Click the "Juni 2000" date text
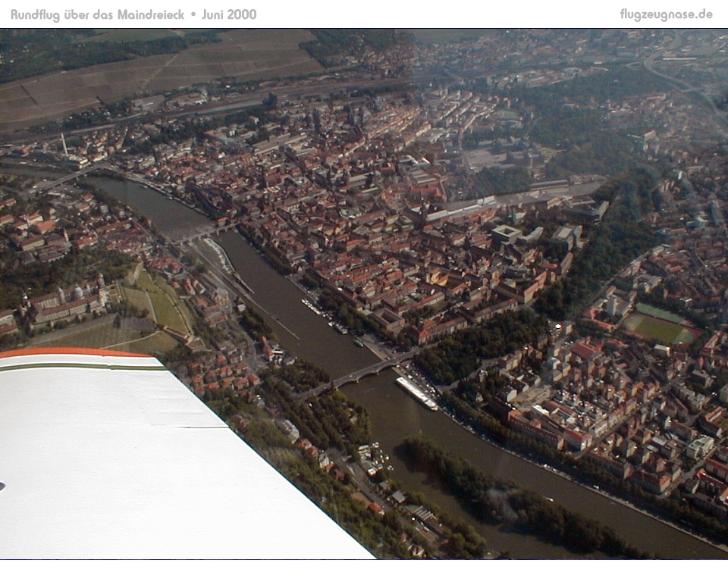 [x=229, y=14]
